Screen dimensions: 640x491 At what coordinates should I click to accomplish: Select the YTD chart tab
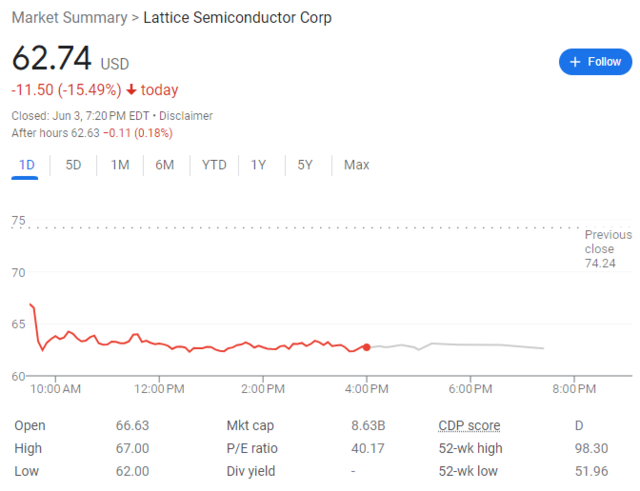click(214, 165)
